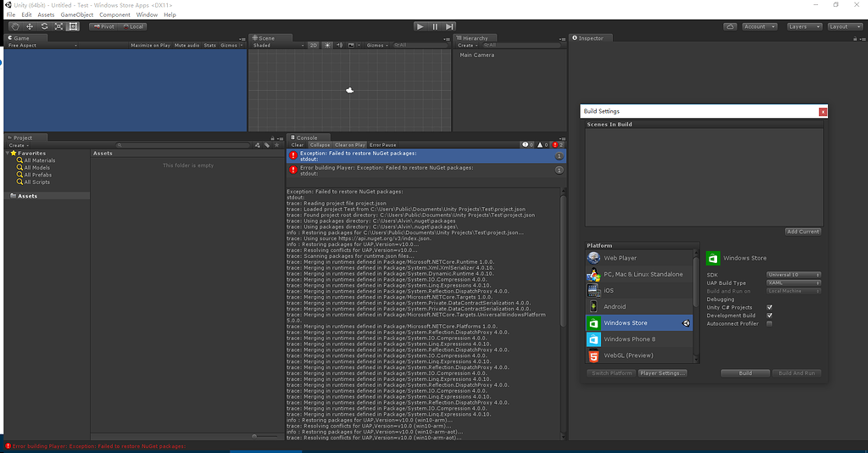Toggle scene lighting sun icon
This screenshot has width=868, height=453.
click(x=328, y=45)
